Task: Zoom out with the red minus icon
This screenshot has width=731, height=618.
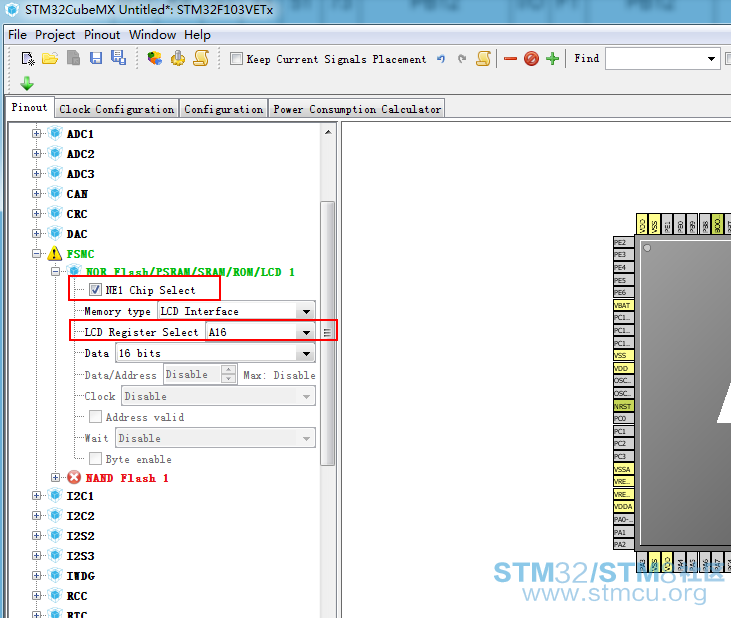Action: (x=510, y=58)
